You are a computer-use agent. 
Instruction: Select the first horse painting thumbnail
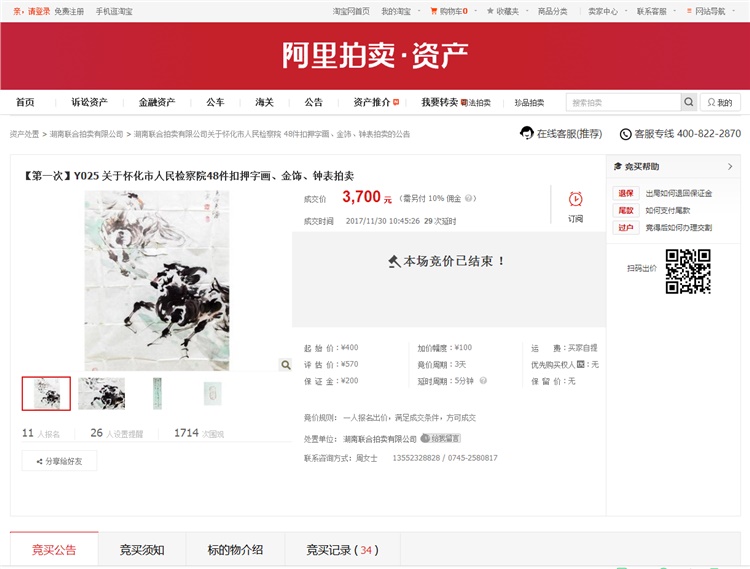coord(46,394)
